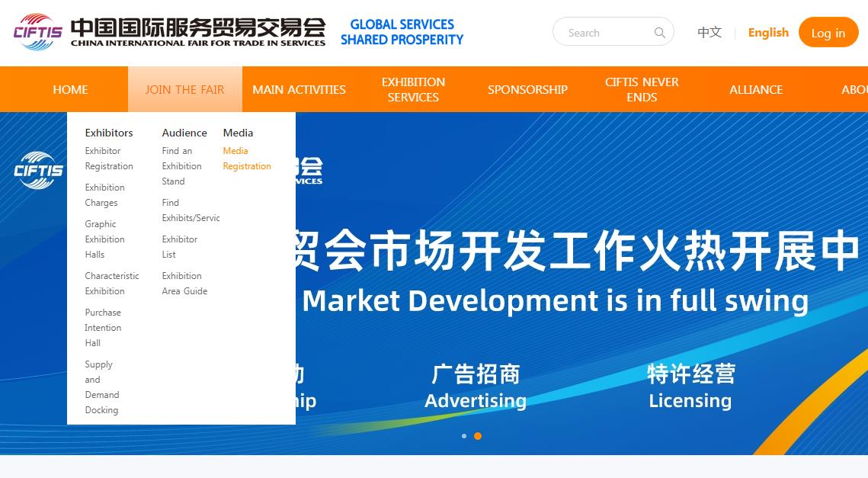Screen dimensions: 868x478
Task: Click the CIFTIS logo in the header
Action: pyautogui.click(x=37, y=32)
